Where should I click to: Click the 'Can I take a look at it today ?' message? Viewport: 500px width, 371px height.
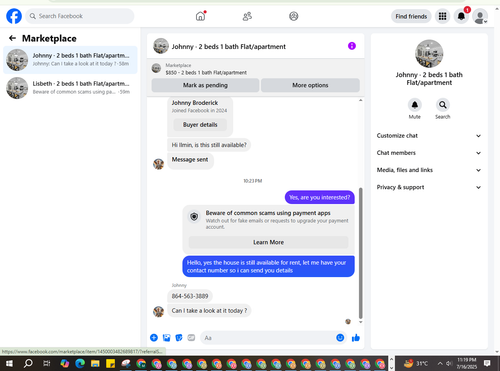(x=209, y=310)
